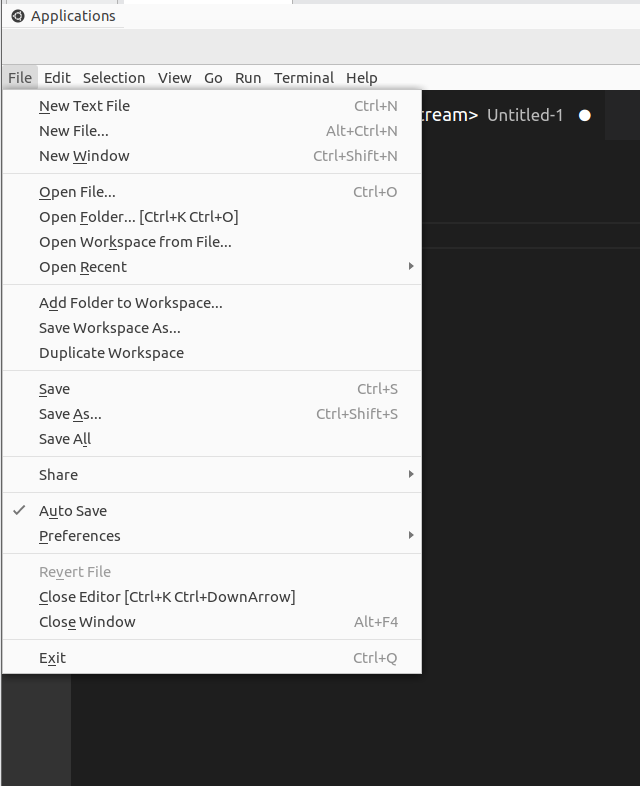The height and width of the screenshot is (786, 640).
Task: Open the Selection menu
Action: tap(114, 78)
